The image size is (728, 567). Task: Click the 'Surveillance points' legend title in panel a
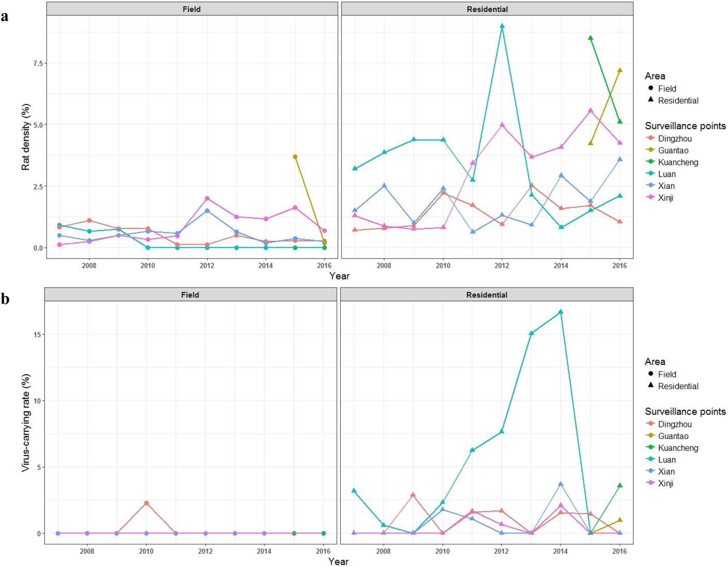(x=685, y=126)
